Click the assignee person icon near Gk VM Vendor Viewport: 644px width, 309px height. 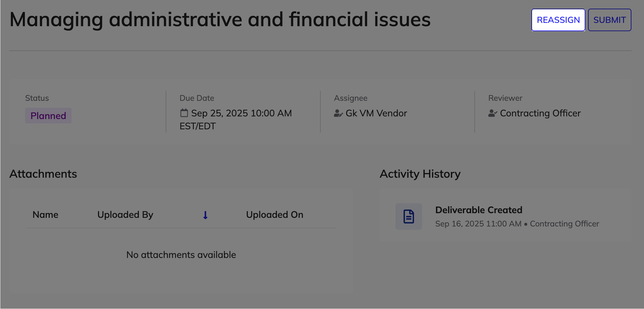[338, 113]
